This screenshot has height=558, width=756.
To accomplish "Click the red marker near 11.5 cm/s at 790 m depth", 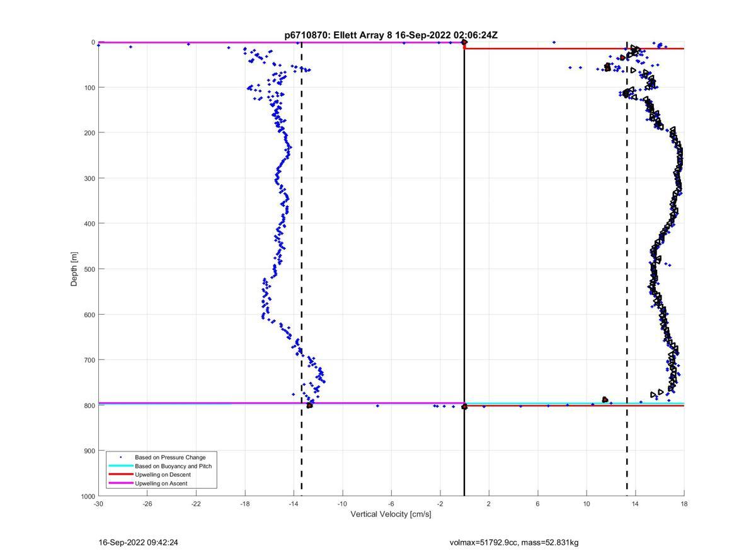I will 605,400.
